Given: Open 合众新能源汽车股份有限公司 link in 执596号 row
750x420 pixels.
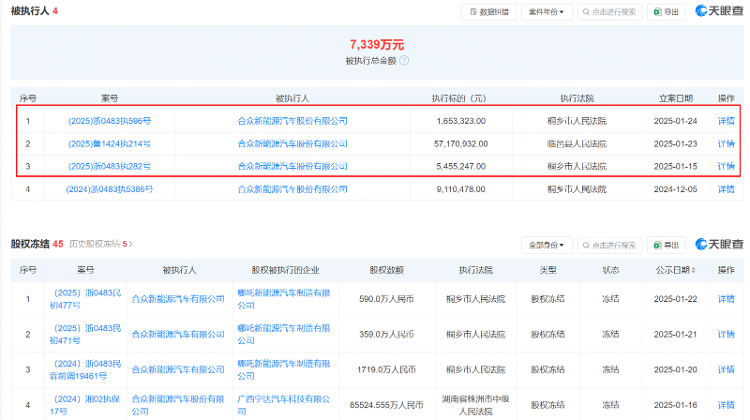Looking at the screenshot, I should coord(292,121).
